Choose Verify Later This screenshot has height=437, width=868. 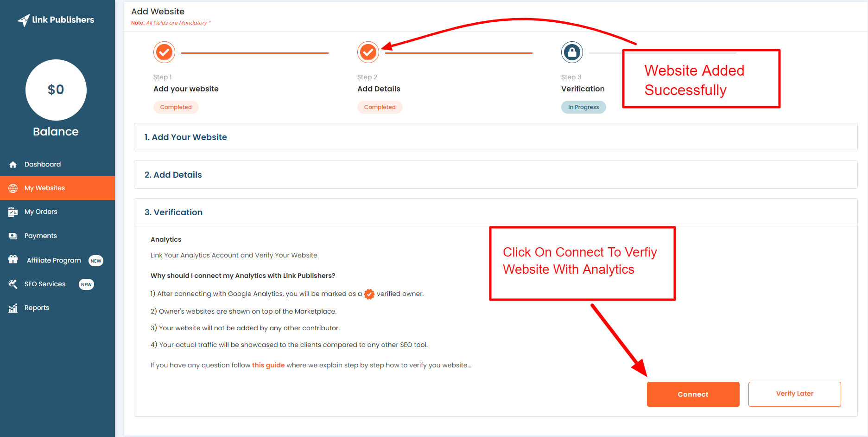(794, 394)
